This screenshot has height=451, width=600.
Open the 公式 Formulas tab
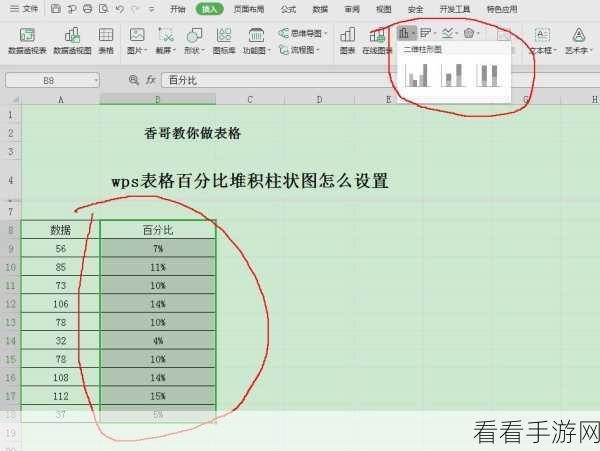coord(288,9)
